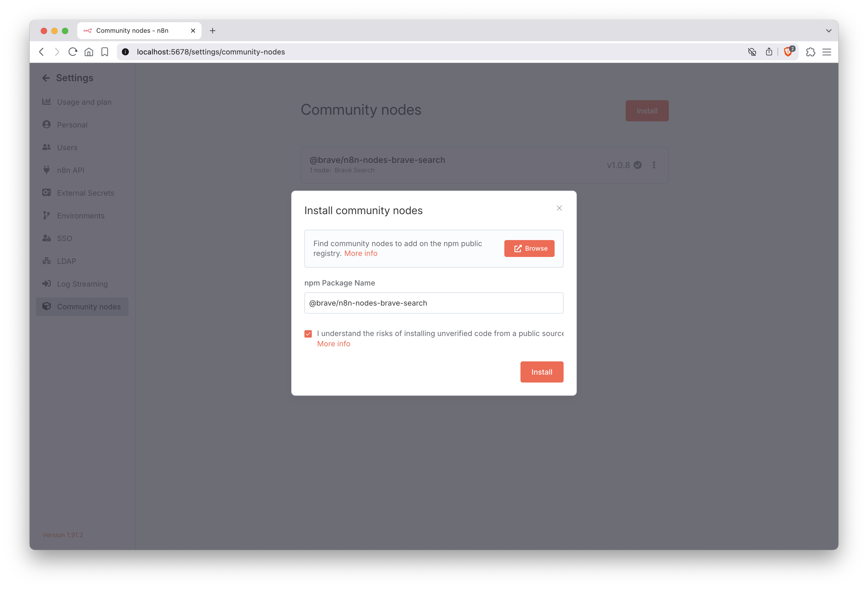
Task: Click the browser forward arrow
Action: (x=57, y=52)
